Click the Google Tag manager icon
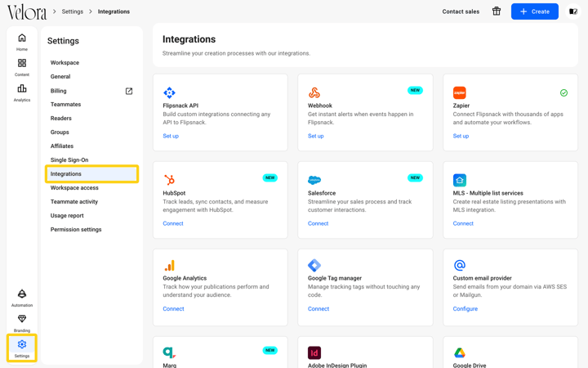The image size is (588, 368). (x=314, y=266)
